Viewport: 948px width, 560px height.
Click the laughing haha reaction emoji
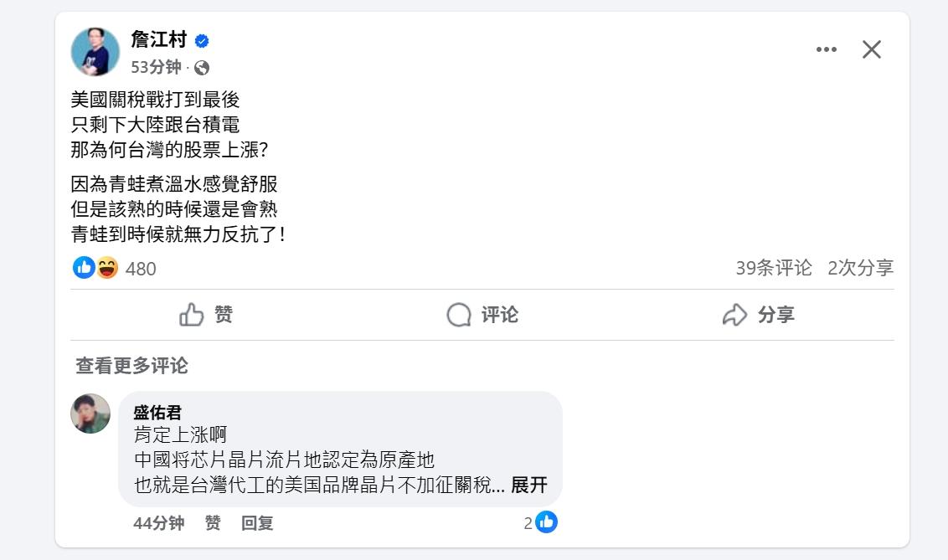[x=107, y=268]
